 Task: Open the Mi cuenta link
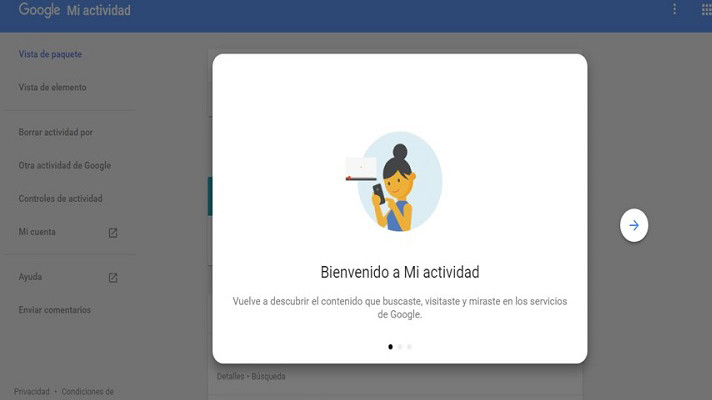[37, 232]
